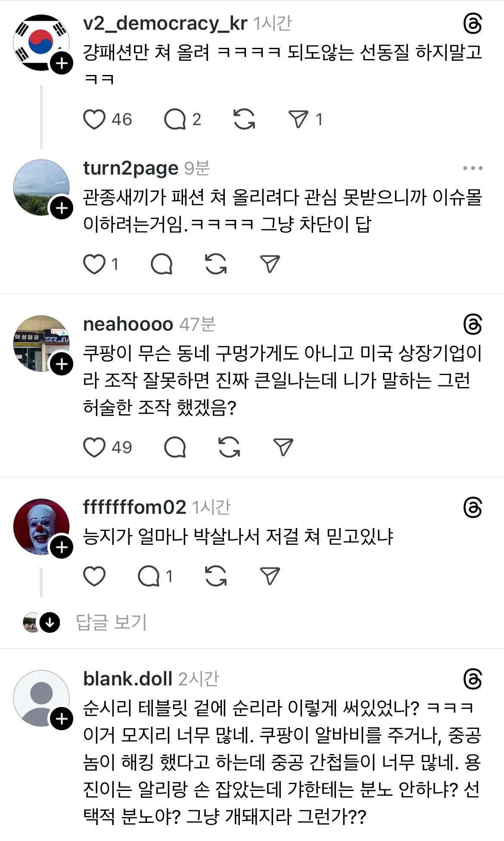Like the v2_democracy_kr comment

click(94, 119)
